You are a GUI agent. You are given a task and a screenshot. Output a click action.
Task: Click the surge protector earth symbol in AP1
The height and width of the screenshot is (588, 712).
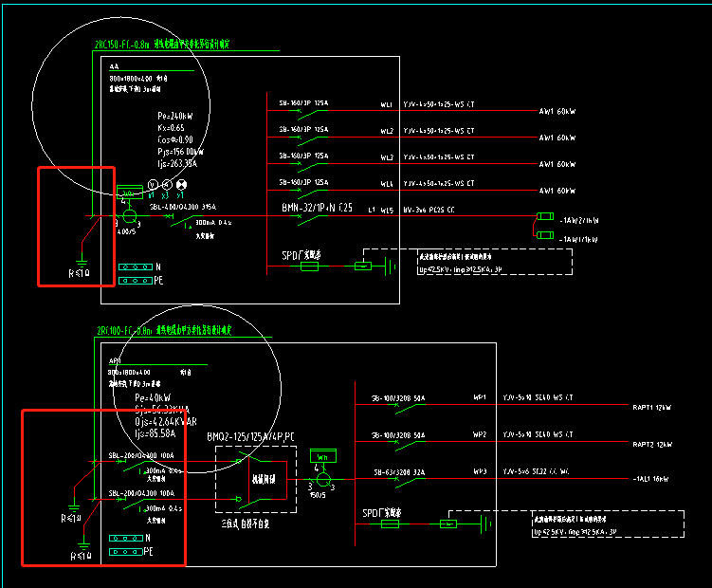coord(485,524)
